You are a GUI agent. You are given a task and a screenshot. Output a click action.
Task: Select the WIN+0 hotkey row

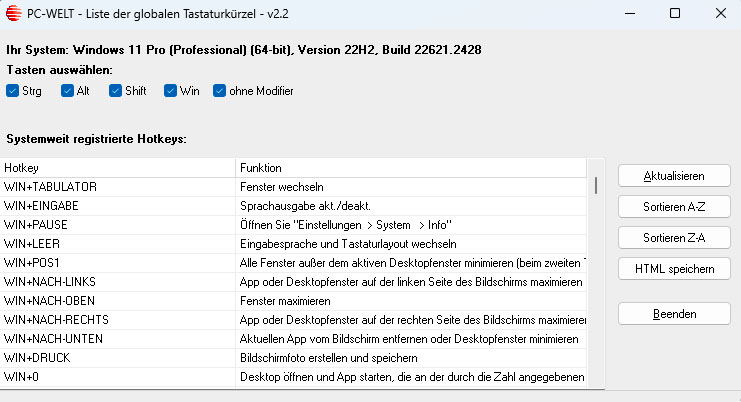pos(293,377)
